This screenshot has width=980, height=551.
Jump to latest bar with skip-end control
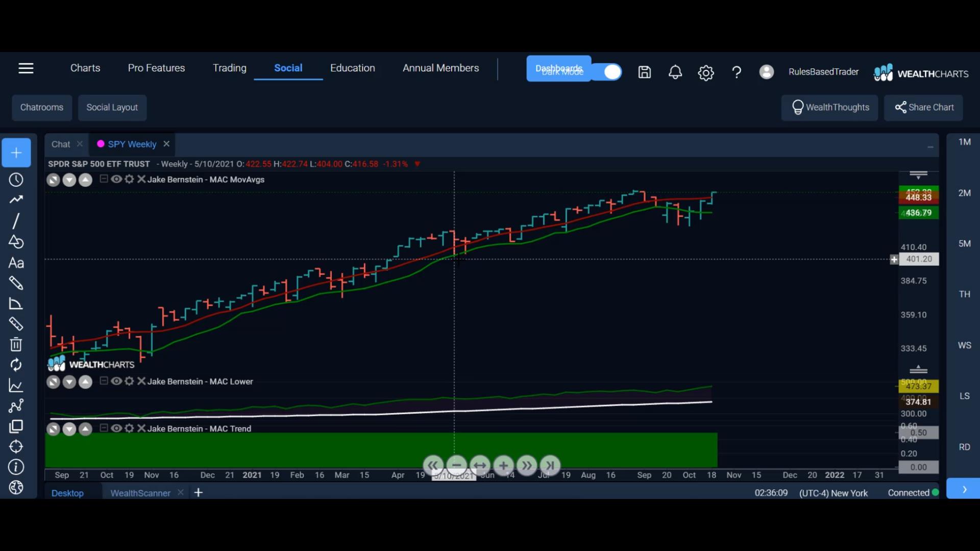(x=550, y=465)
